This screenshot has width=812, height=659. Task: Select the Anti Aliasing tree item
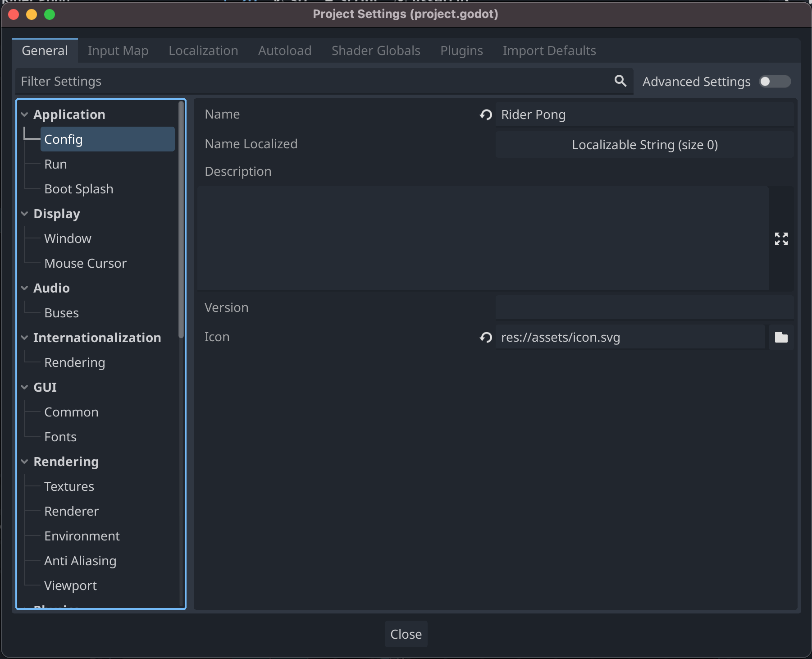point(80,561)
